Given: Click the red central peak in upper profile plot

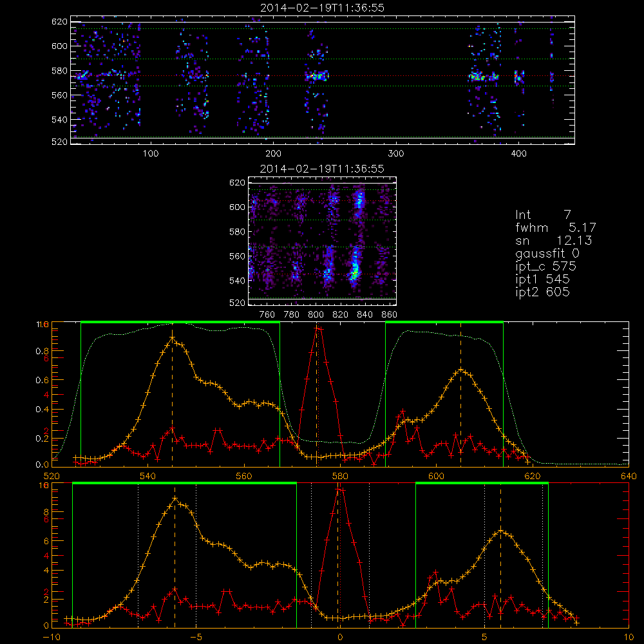Looking at the screenshot, I should tap(317, 328).
